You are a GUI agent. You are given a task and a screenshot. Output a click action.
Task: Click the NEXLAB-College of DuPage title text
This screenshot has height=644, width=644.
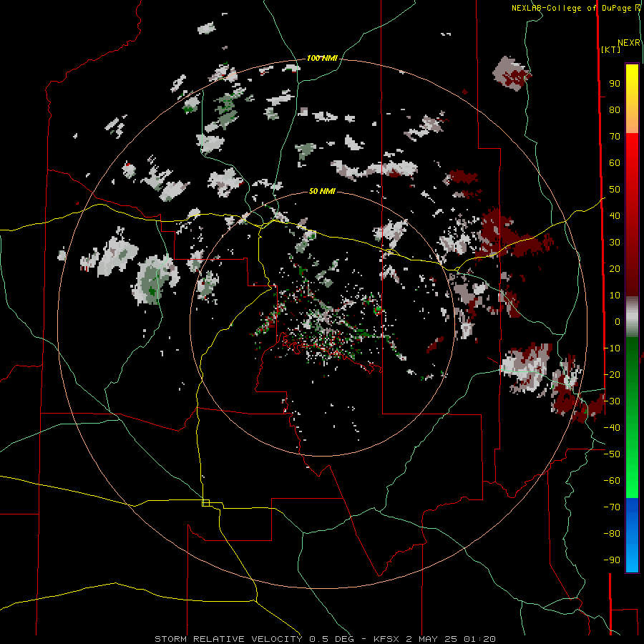tap(571, 8)
